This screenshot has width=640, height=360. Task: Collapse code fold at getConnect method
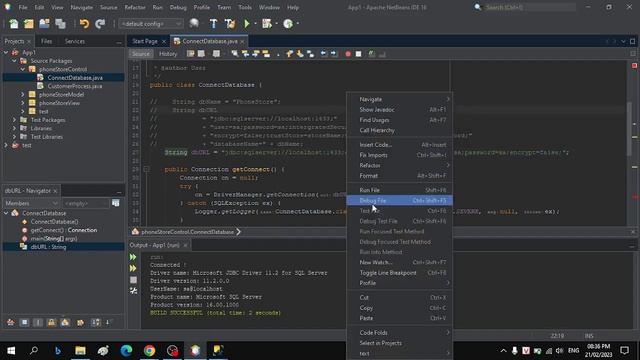tap(146, 169)
